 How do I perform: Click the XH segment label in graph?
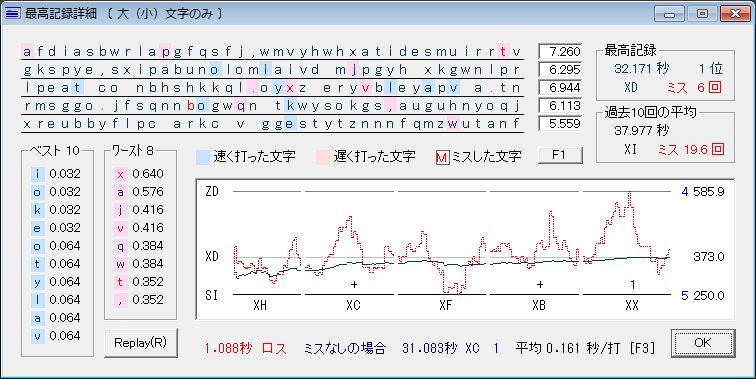pyautogui.click(x=260, y=306)
